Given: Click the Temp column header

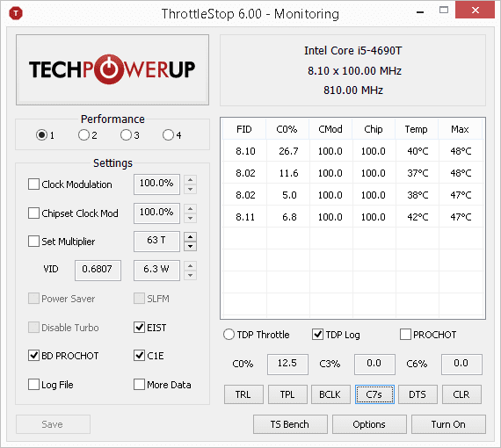Looking at the screenshot, I should tap(417, 129).
